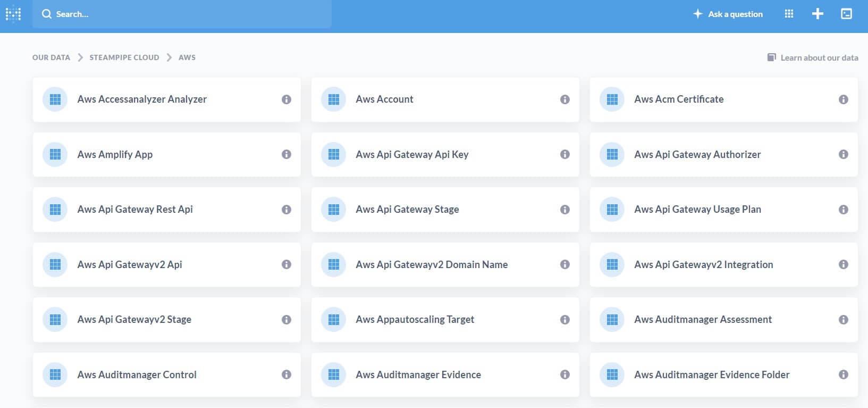Click table icon of Aws Amplify App

[x=55, y=154]
